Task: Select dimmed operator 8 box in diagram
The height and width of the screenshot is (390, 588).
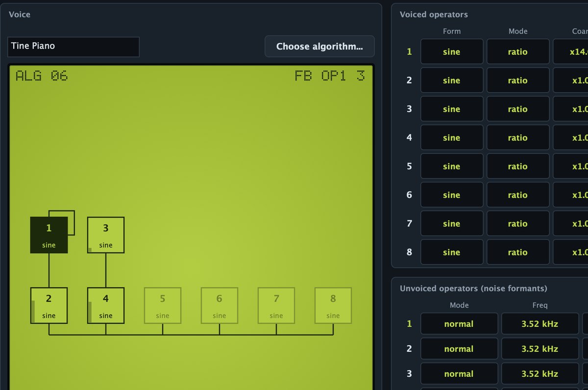Action: click(x=333, y=305)
